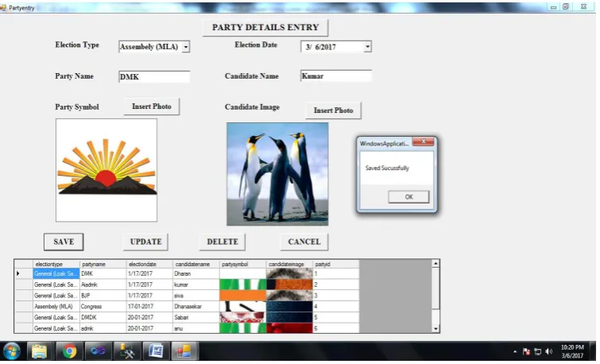Click the Candidate Name input field

pos(335,76)
